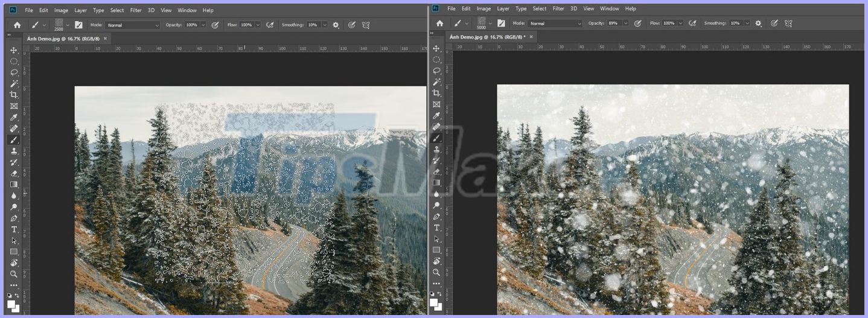The height and width of the screenshot is (318, 868).
Task: Open Flow dropdown arrow in left window
Action: coord(258,25)
